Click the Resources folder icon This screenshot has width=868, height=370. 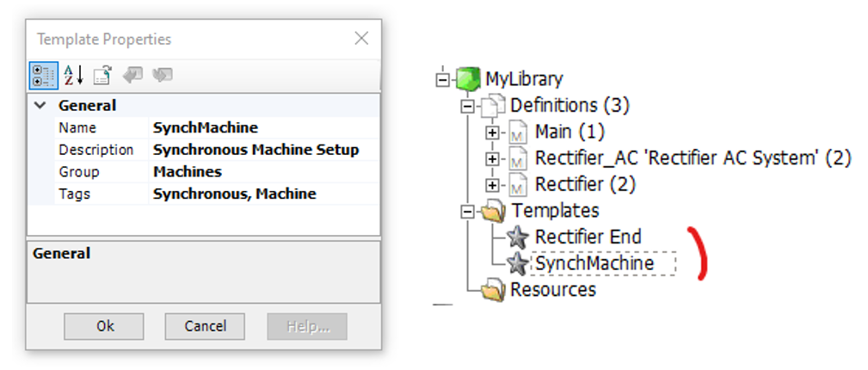494,290
